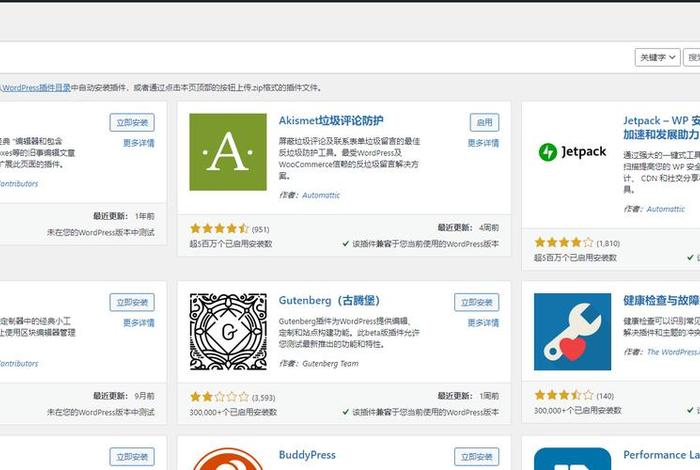Viewport: 700px width, 470px height.
Task: Open Jetpack plugin title link
Action: coord(662,127)
